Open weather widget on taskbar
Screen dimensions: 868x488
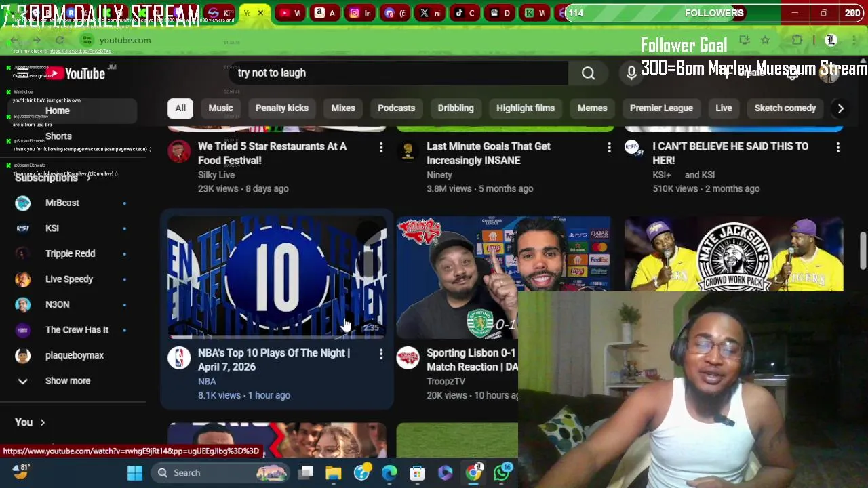point(22,471)
